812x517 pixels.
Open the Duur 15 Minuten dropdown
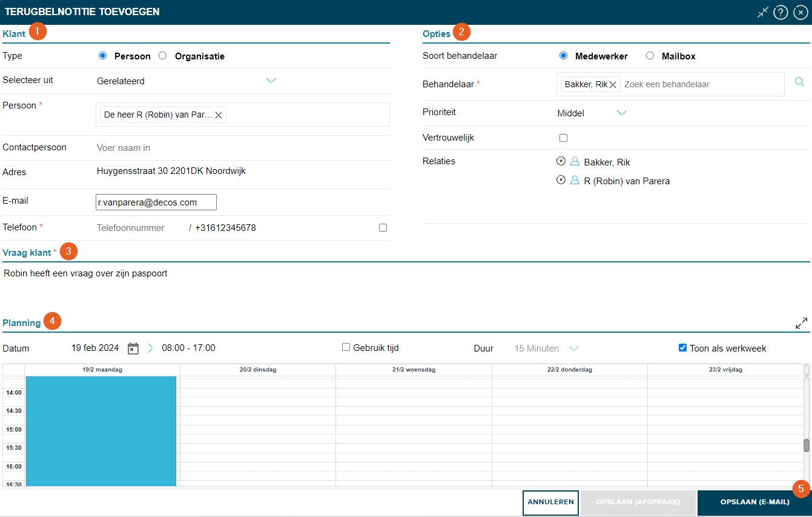[547, 349]
